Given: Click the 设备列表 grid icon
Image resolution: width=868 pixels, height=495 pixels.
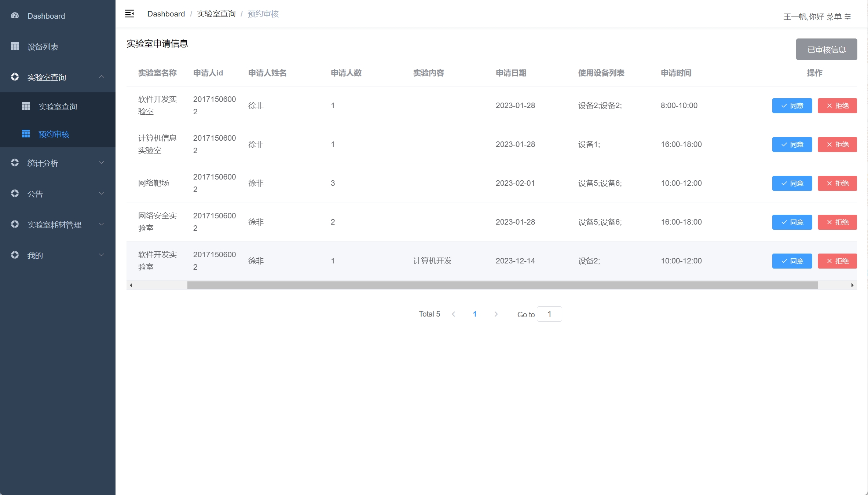Looking at the screenshot, I should click(x=15, y=46).
